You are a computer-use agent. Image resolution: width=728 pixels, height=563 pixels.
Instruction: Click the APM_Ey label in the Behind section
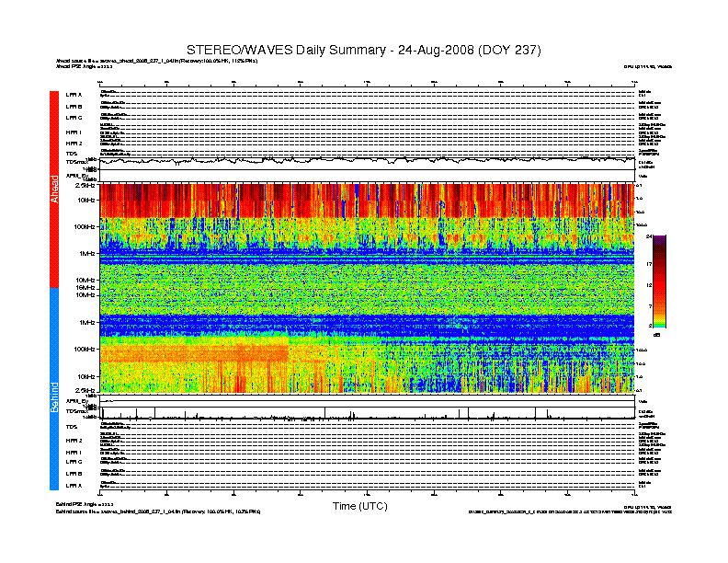76,401
